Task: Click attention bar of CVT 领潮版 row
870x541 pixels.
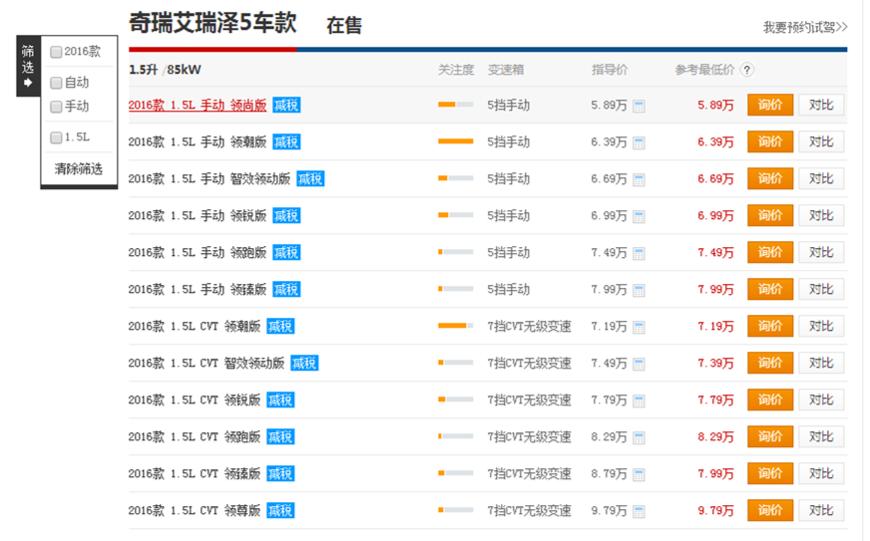Action: [x=456, y=326]
